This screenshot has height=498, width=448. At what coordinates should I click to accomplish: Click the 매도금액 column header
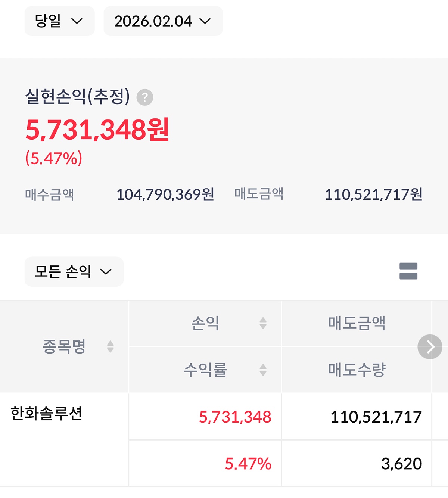click(x=357, y=323)
